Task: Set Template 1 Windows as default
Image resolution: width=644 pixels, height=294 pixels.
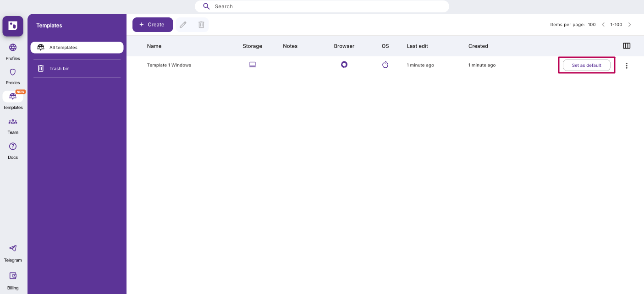Action: pyautogui.click(x=587, y=65)
